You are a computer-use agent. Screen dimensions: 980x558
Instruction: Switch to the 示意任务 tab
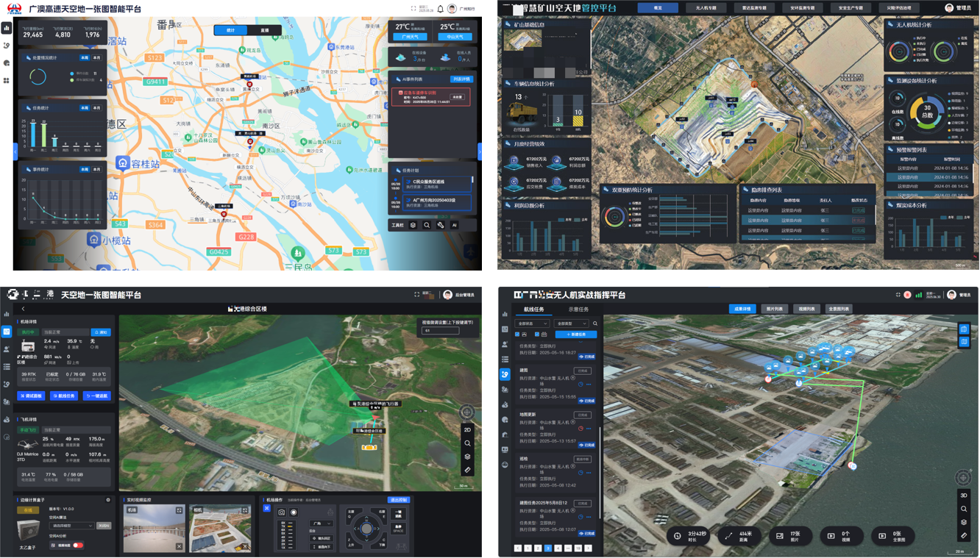578,310
